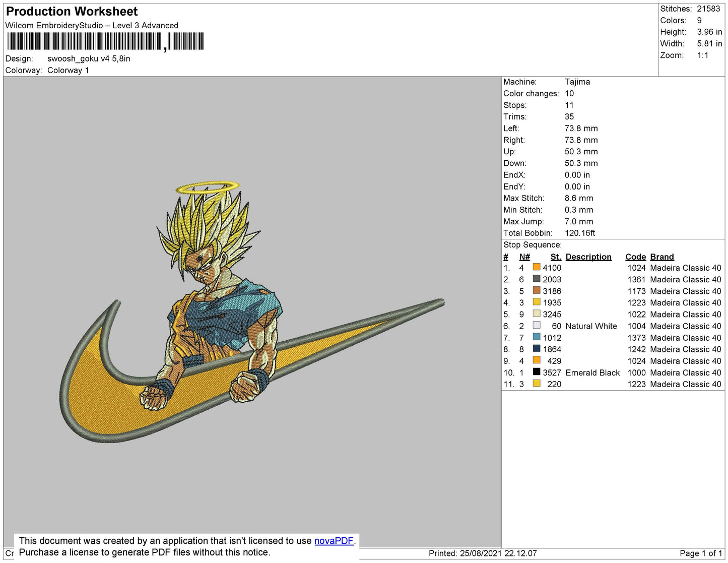Click the barcode under the worksheet title
Viewport: 728px width, 563px height.
(105, 41)
